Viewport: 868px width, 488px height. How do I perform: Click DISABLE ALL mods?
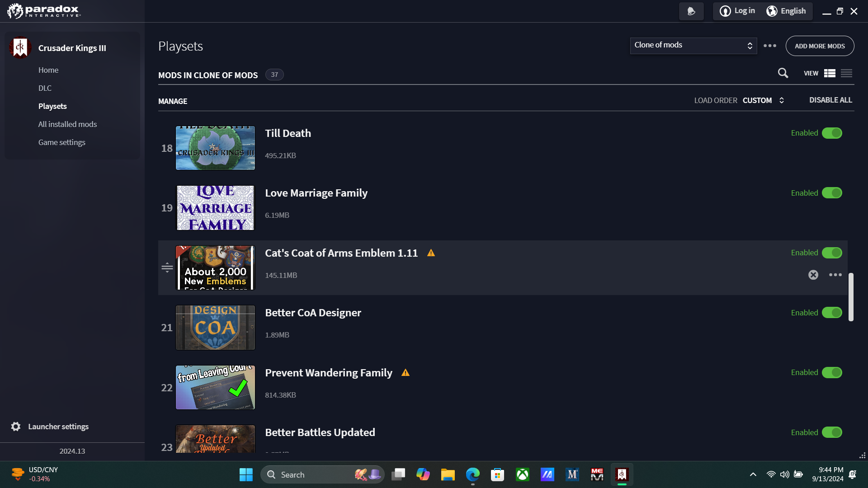830,100
